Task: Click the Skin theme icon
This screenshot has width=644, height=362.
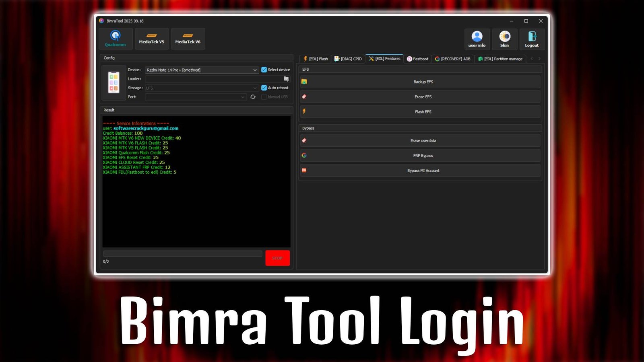Action: pyautogui.click(x=504, y=38)
